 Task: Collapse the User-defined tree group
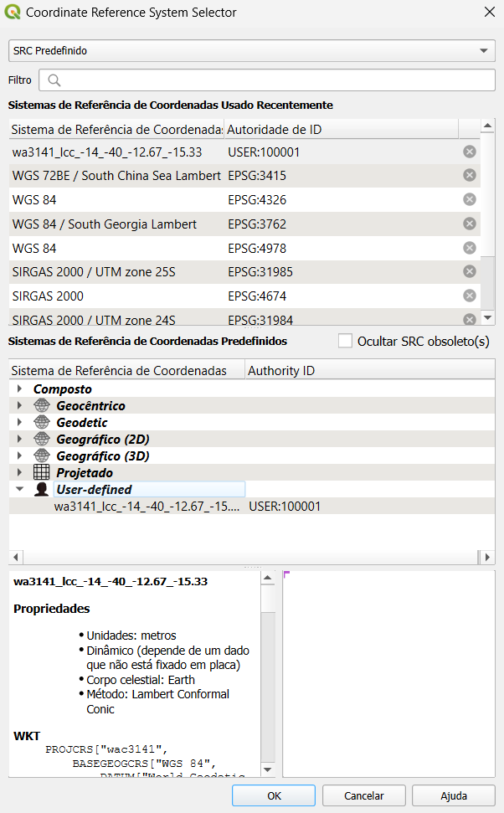click(20, 489)
